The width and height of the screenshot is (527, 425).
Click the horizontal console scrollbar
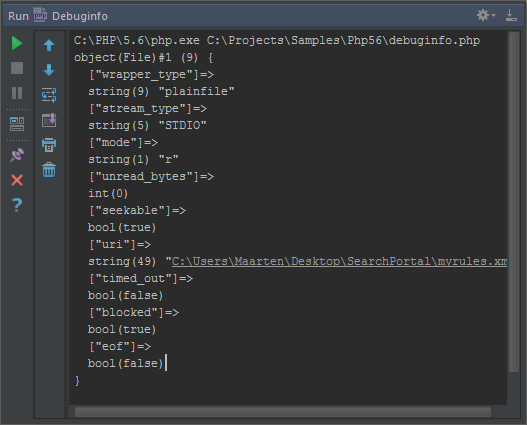282,412
